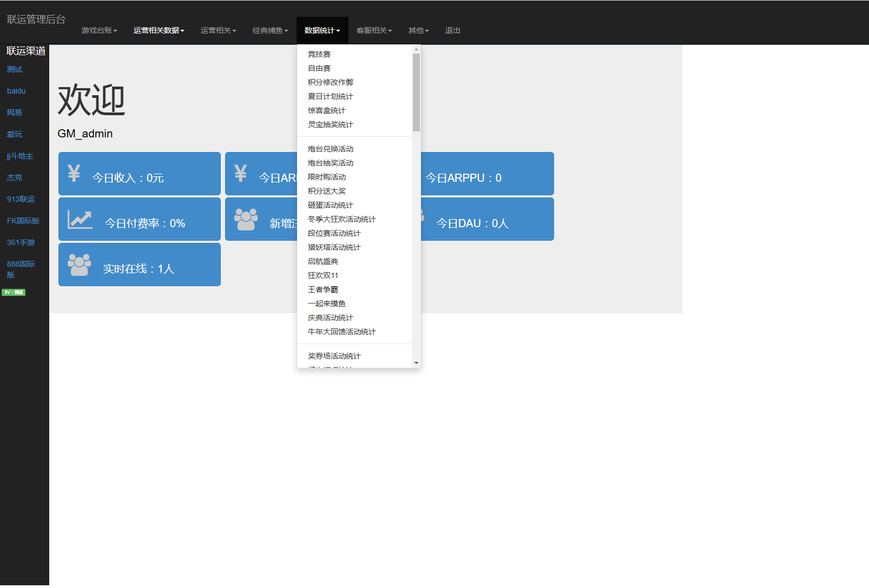Click the GM_admin username text
This screenshot has width=869, height=588.
coord(85,134)
